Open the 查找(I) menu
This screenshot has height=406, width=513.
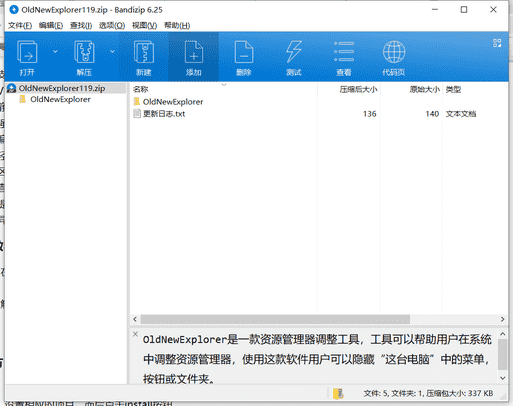click(x=81, y=25)
